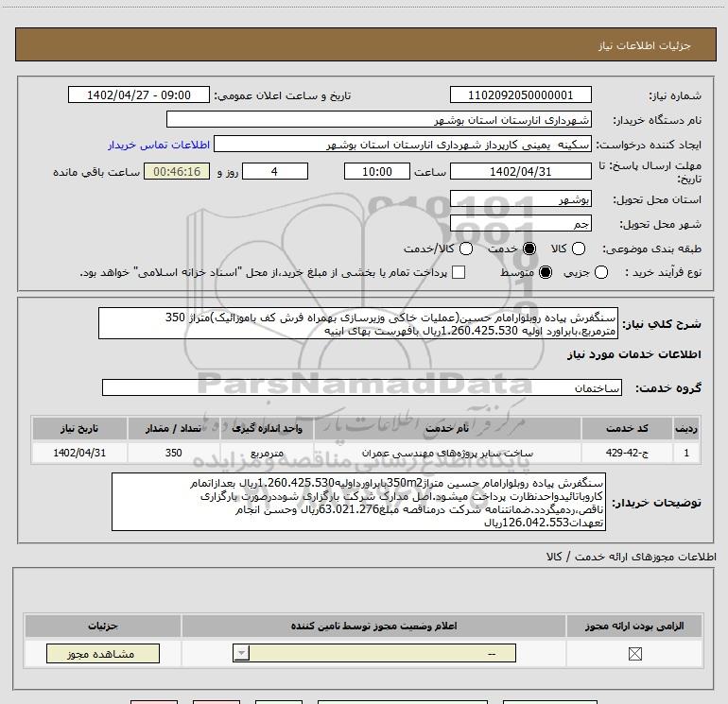Select the کالا radio button

pos(578,249)
